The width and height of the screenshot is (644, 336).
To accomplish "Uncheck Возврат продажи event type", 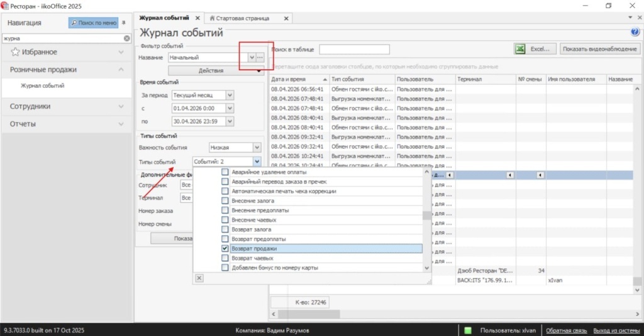I will coord(225,248).
